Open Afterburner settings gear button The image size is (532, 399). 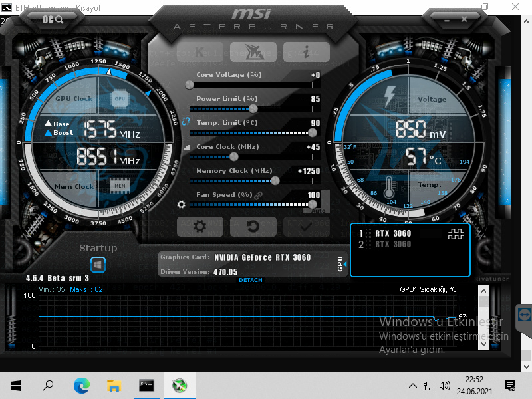(x=200, y=227)
